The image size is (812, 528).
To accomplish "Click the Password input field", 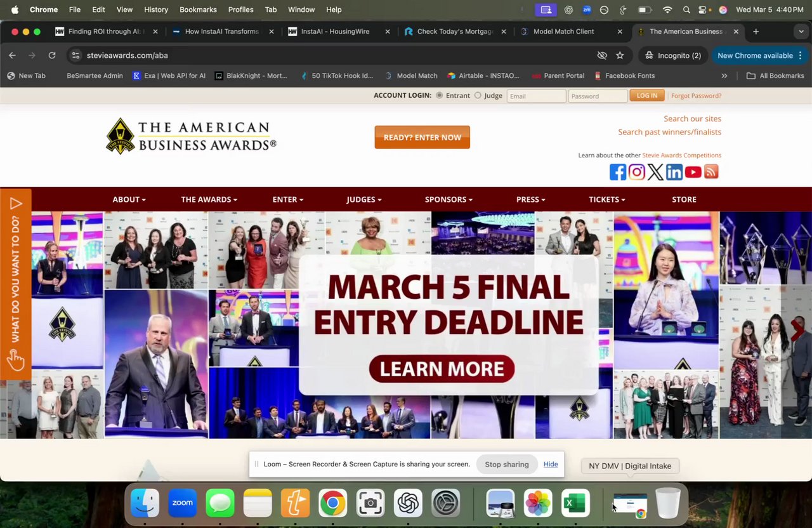I will (598, 96).
